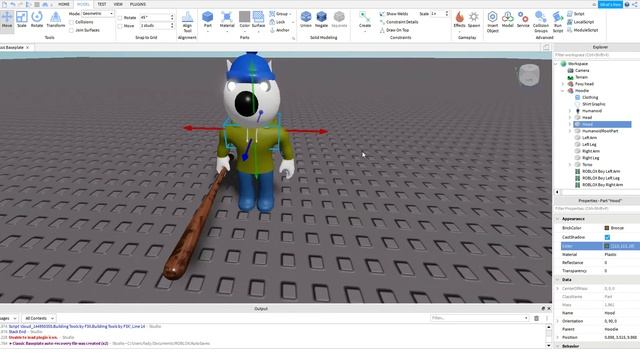This screenshot has width=640, height=360.
Task: Click the Service icon
Action: pyautogui.click(x=523, y=20)
